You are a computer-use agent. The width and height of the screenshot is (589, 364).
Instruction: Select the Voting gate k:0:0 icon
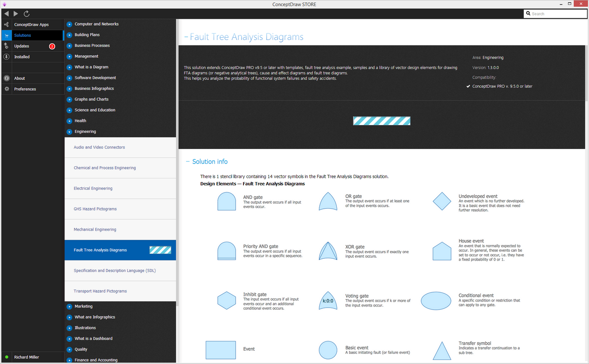(x=328, y=301)
